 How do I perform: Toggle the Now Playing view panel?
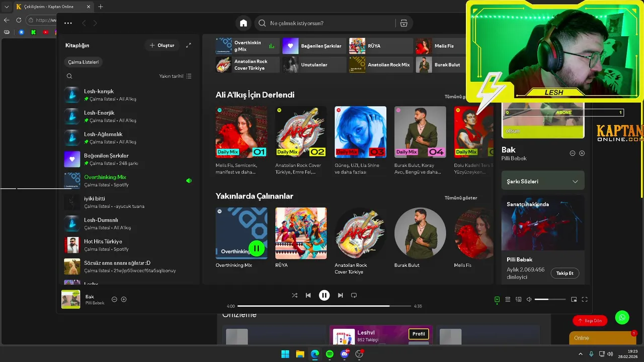pos(497,300)
